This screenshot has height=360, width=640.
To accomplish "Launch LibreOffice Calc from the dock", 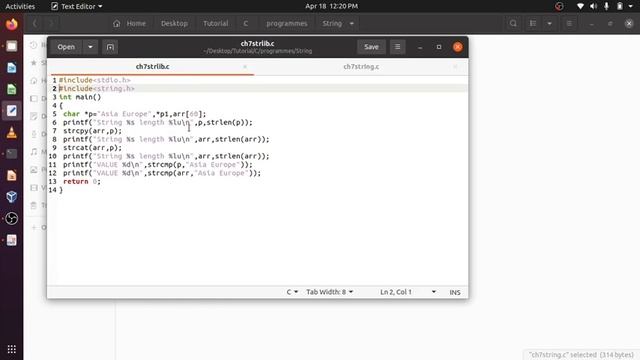I will pyautogui.click(x=11, y=89).
